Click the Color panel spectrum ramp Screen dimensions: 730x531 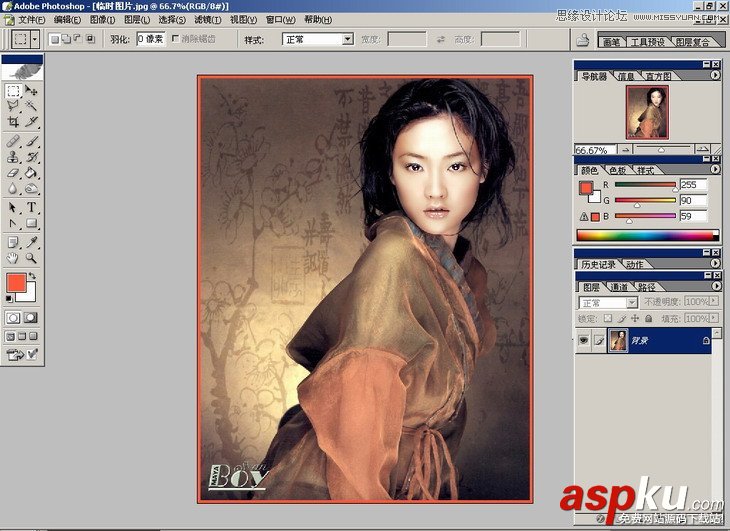pyautogui.click(x=648, y=235)
